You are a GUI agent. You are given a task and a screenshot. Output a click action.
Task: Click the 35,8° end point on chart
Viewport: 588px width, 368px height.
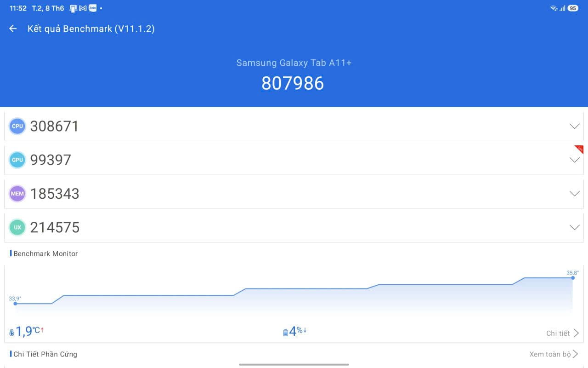(573, 278)
